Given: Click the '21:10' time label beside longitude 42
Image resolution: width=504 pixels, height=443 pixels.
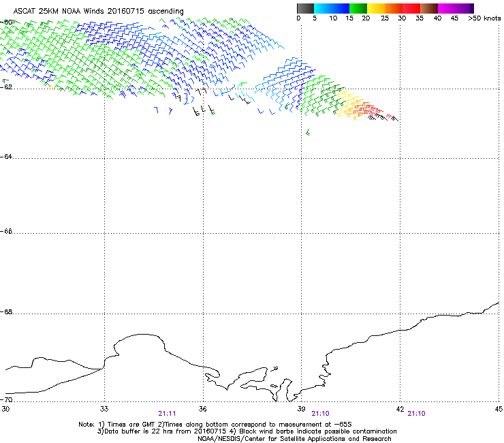Looking at the screenshot, I should [416, 414].
